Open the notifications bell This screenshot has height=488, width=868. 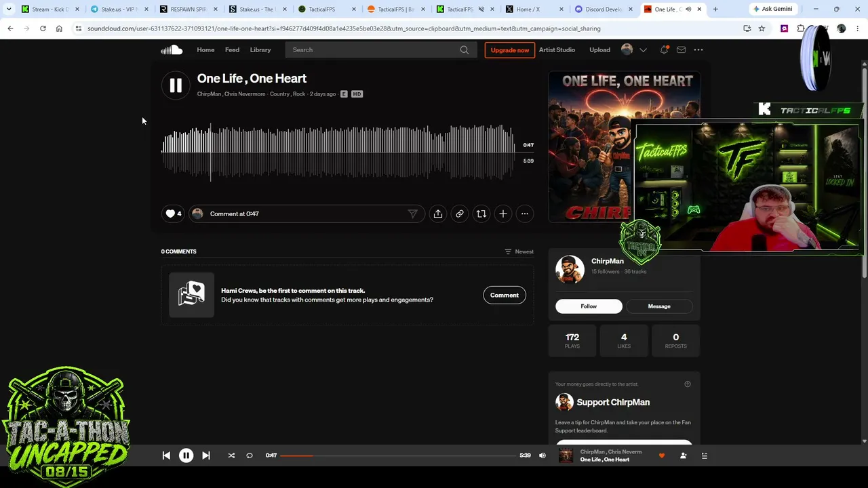point(665,49)
